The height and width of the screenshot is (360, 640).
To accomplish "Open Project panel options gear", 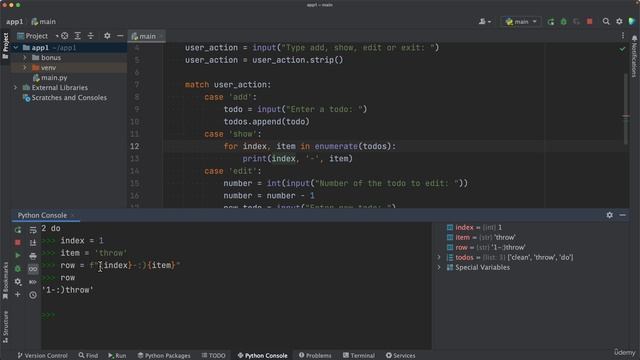I will 107,36.
